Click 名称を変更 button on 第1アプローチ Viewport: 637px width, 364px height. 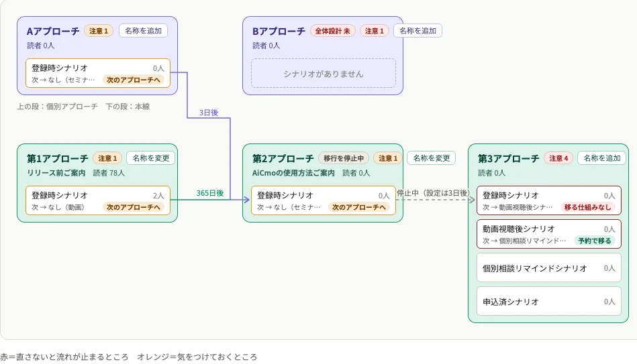coord(151,158)
